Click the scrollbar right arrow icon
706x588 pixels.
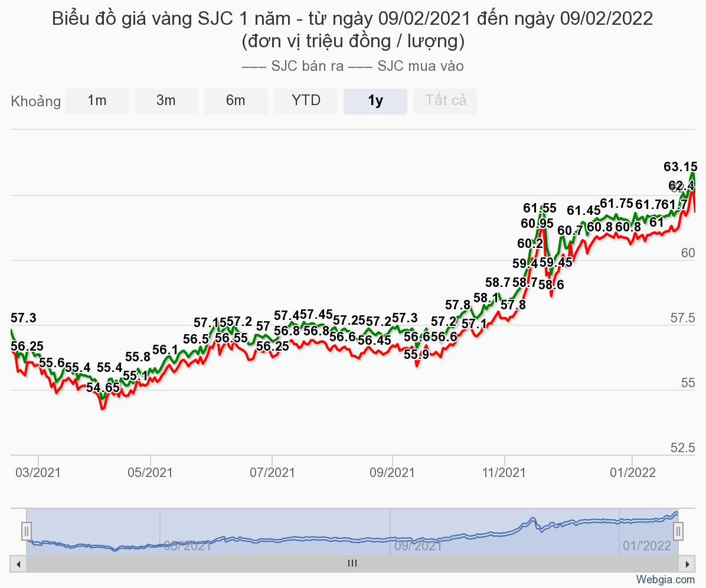point(687,564)
